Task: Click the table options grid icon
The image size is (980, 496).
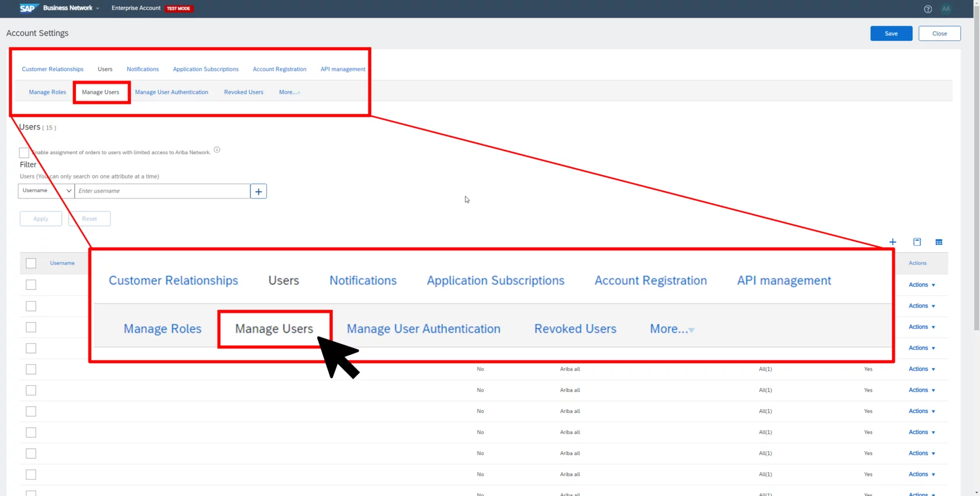Action: coord(939,242)
